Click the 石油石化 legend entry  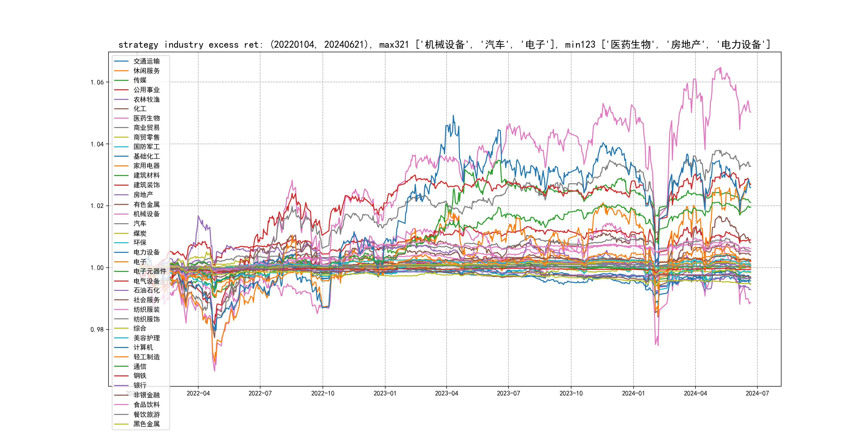coord(146,290)
